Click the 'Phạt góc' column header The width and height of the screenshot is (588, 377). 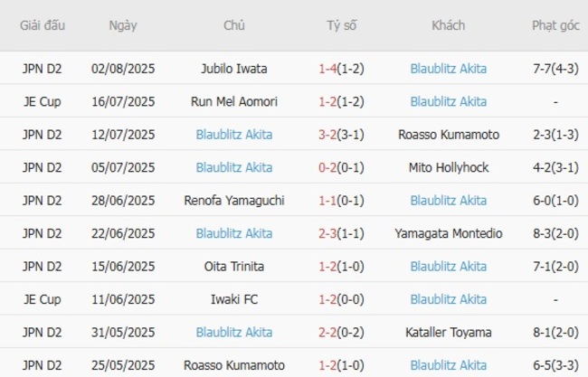pos(555,25)
